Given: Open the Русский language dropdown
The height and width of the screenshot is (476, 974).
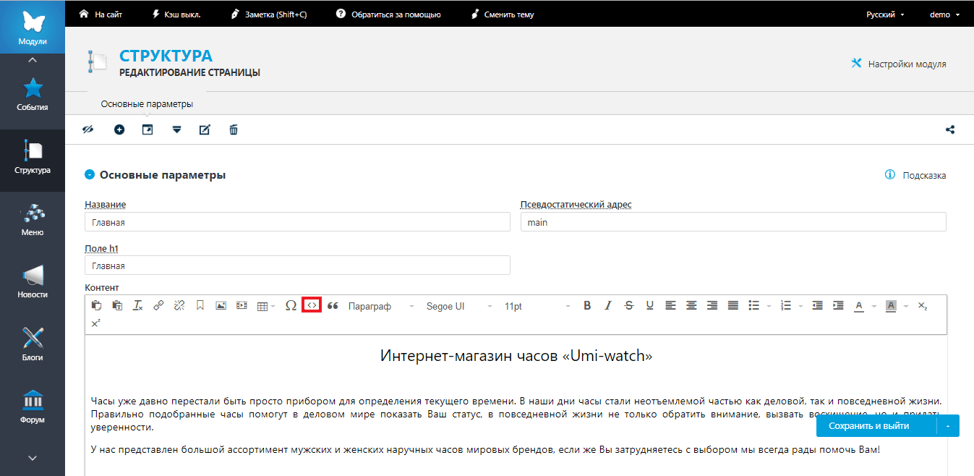Looking at the screenshot, I should (x=885, y=14).
